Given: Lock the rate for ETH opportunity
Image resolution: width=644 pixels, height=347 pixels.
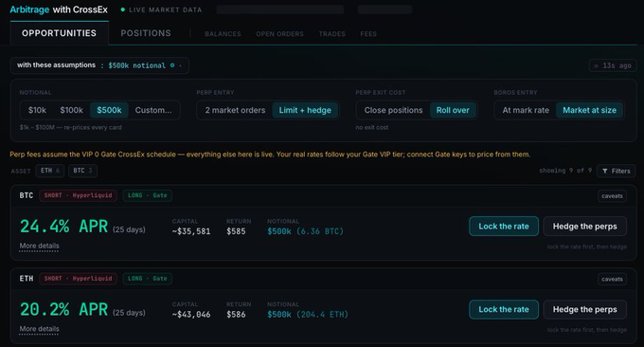Looking at the screenshot, I should (x=504, y=309).
